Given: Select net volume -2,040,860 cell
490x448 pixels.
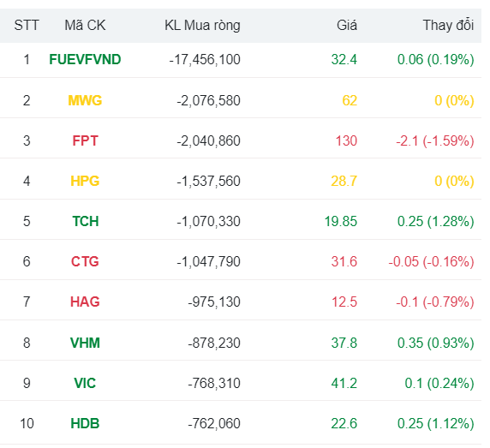Looking at the screenshot, I should [x=208, y=140].
